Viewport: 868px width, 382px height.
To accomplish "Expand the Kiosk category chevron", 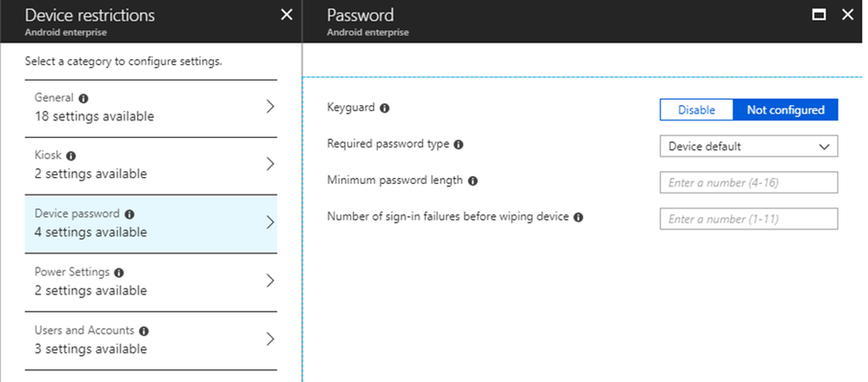I will click(269, 164).
